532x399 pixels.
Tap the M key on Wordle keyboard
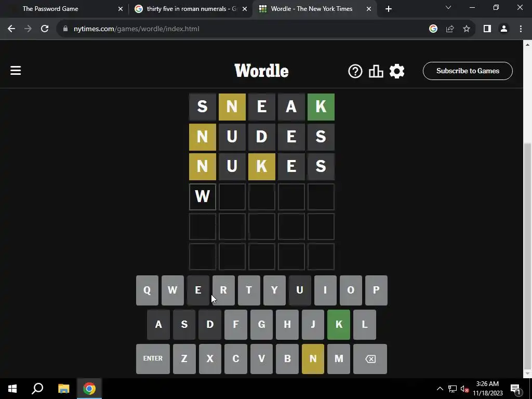(339, 359)
